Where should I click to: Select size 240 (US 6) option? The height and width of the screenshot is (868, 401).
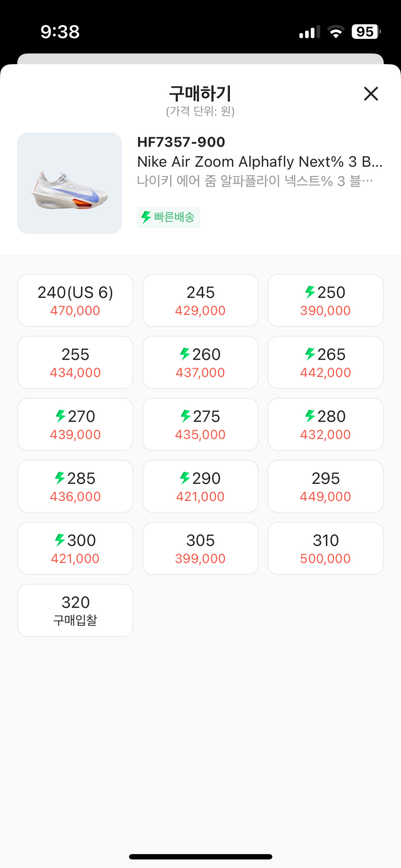point(75,301)
